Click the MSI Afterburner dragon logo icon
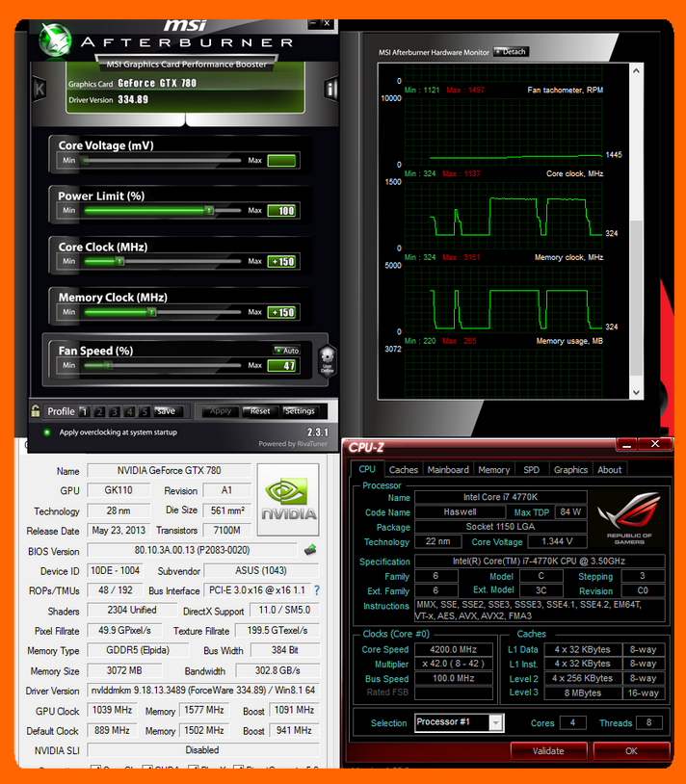 click(x=55, y=39)
